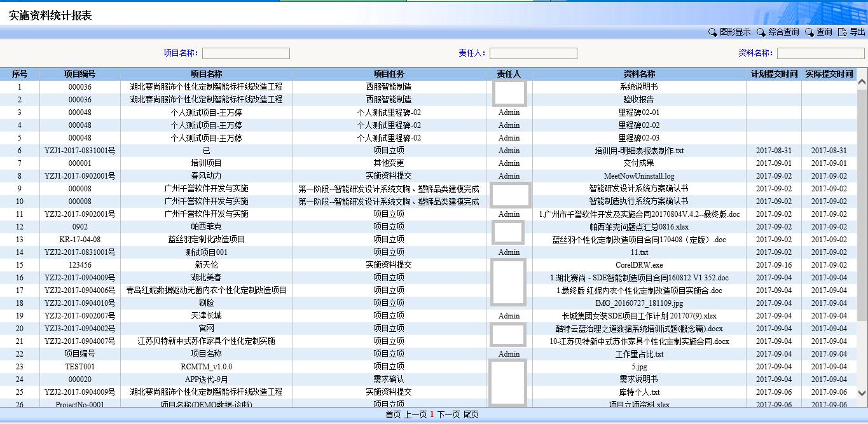Click the 实际提交时间 column header
Image resolution: width=868 pixels, height=424 pixels.
829,74
